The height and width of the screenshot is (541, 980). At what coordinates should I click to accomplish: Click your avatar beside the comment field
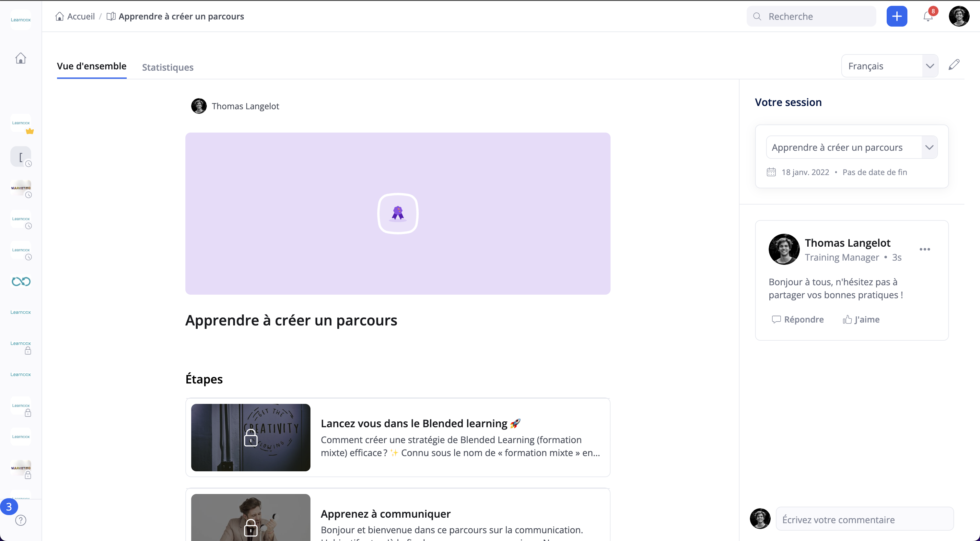tap(760, 519)
